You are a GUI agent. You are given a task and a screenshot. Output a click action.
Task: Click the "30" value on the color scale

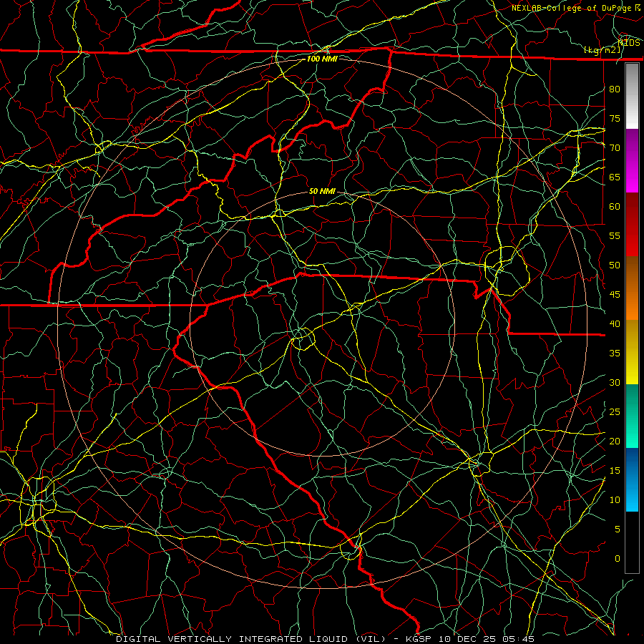point(615,383)
